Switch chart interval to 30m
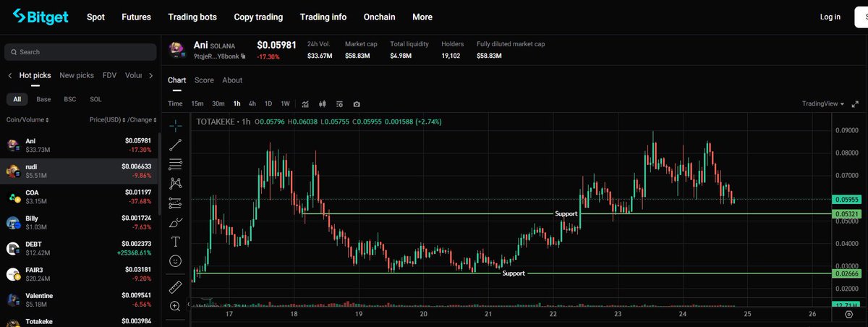 pos(218,103)
